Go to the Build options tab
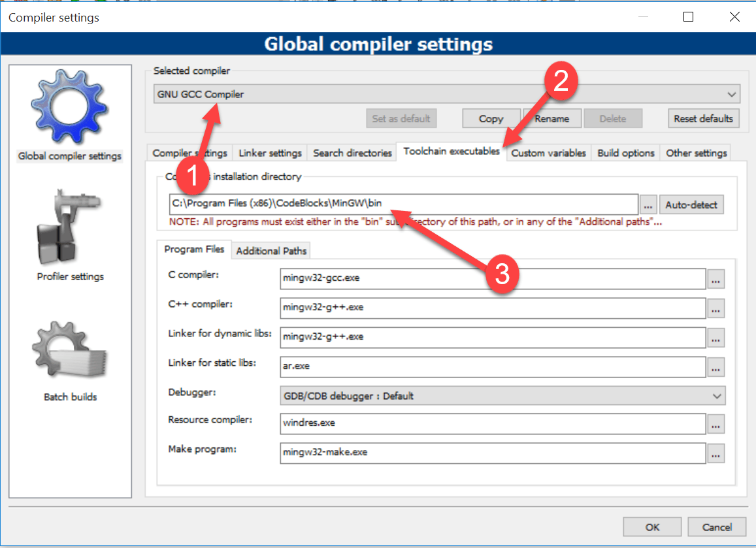756x548 pixels. pos(625,153)
